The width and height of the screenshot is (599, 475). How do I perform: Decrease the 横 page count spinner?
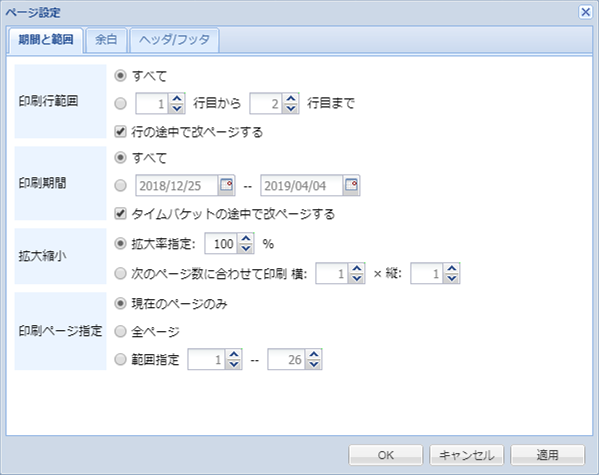click(357, 278)
